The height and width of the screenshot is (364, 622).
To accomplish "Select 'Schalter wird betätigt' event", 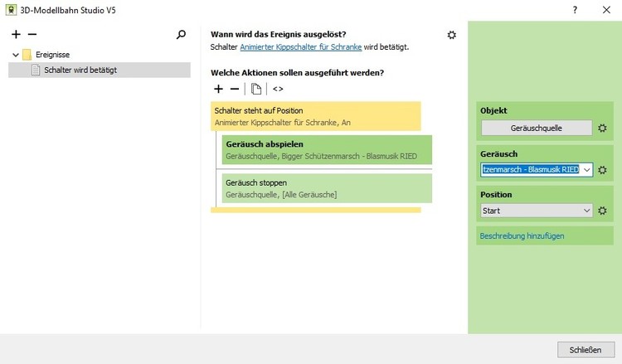I will click(80, 70).
